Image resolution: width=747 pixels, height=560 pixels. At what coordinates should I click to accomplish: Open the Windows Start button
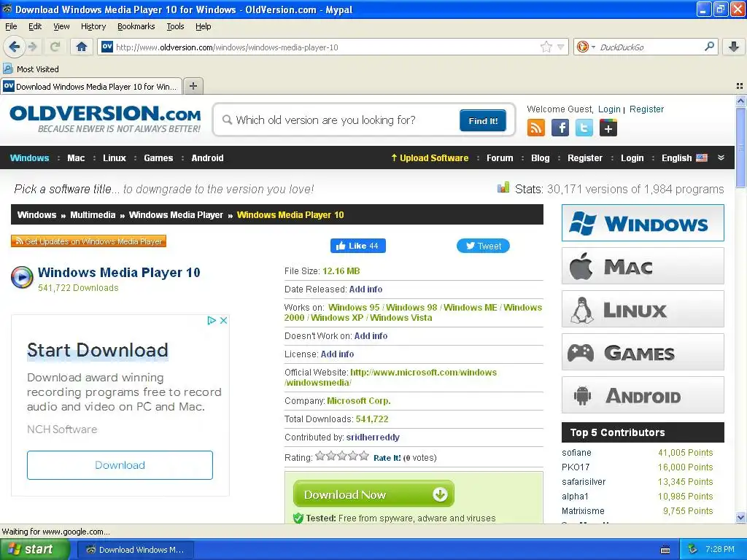coord(34,549)
